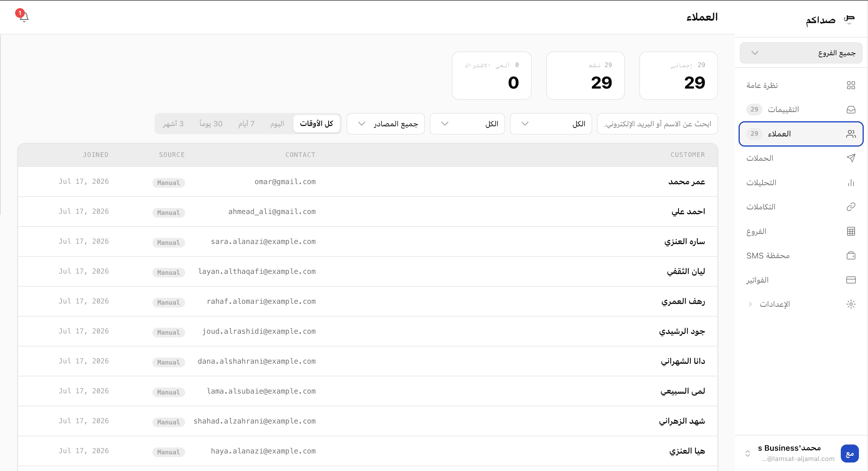Click the JOINED column header
This screenshot has height=471, width=868.
click(x=96, y=155)
